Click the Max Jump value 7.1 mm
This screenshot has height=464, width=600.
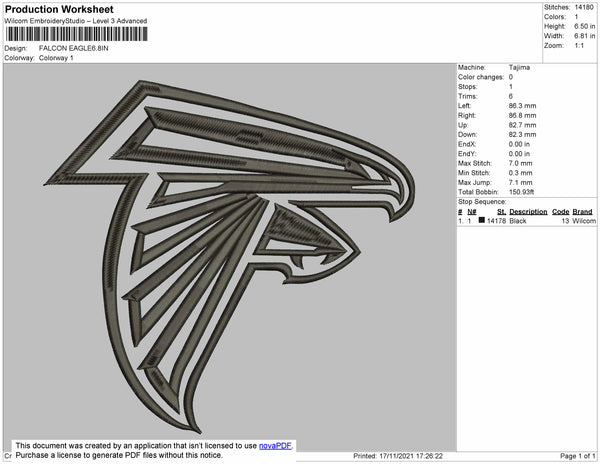pyautogui.click(x=520, y=182)
